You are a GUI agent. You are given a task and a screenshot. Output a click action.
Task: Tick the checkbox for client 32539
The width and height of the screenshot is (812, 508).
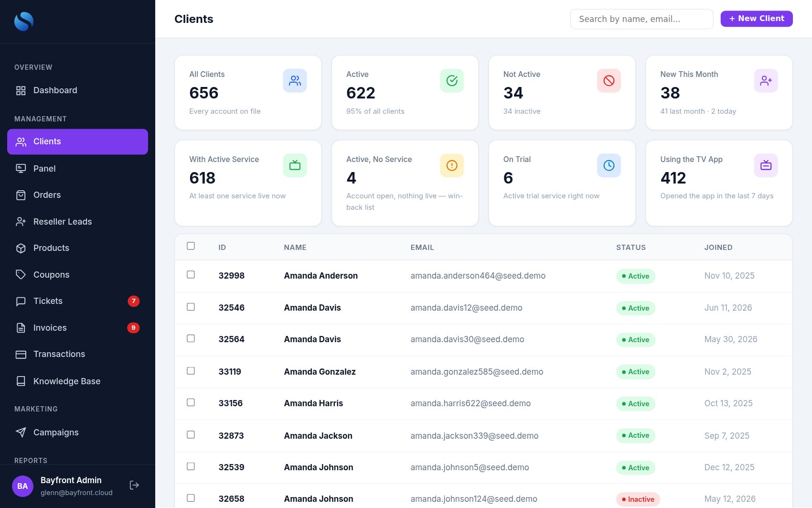click(x=191, y=466)
